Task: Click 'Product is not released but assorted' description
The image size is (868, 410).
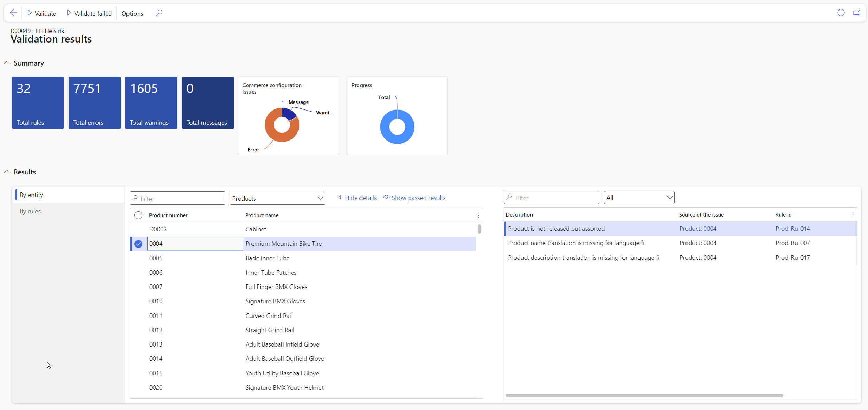Action: 556,229
